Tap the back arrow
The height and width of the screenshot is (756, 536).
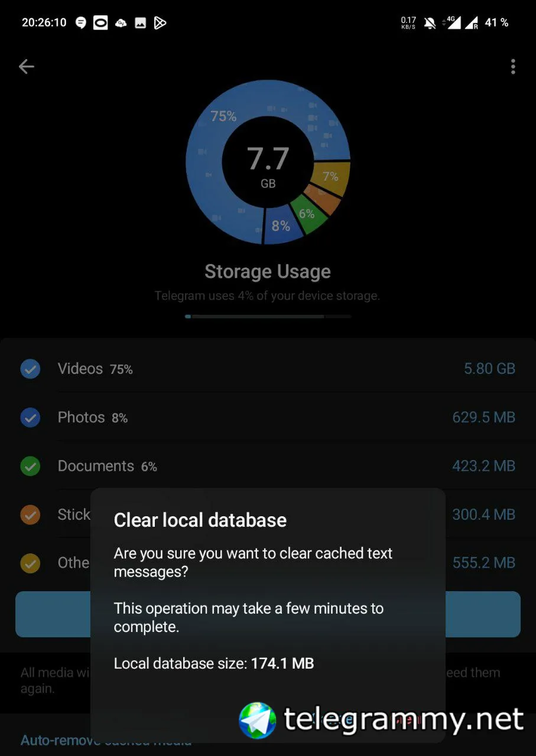(x=27, y=67)
